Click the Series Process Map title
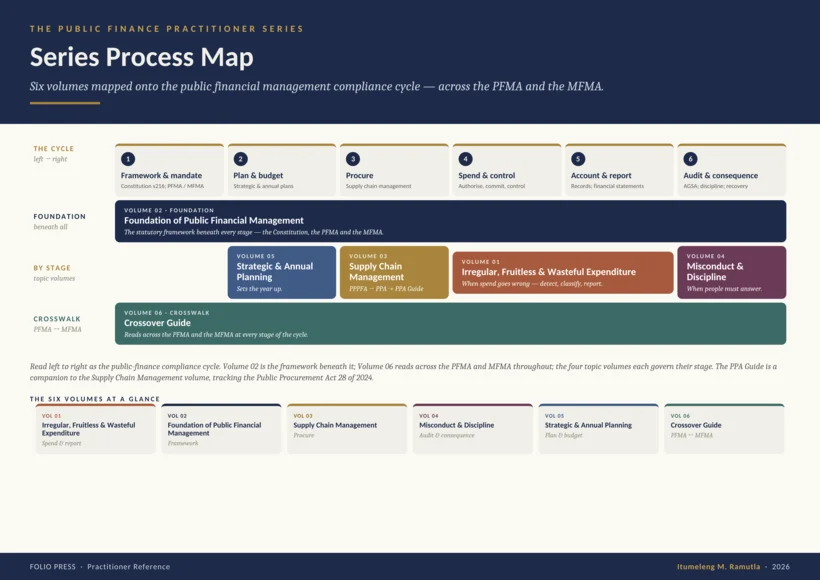Viewport: 820px width, 580px height. click(142, 57)
